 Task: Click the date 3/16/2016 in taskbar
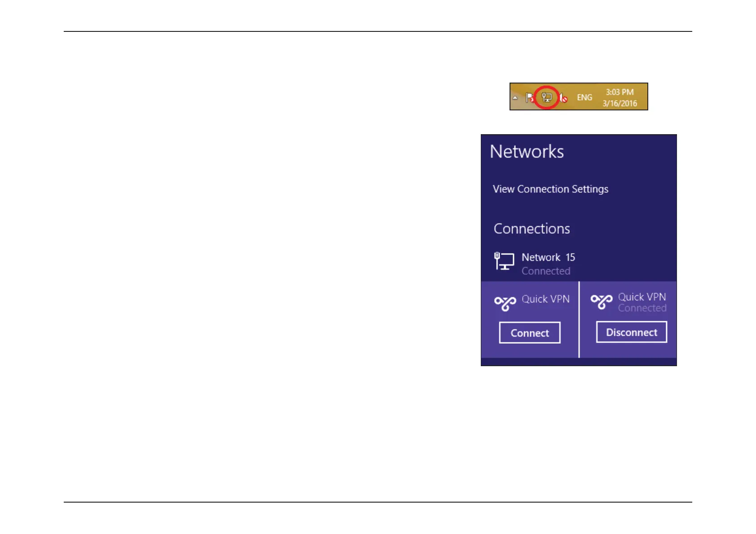tap(620, 103)
